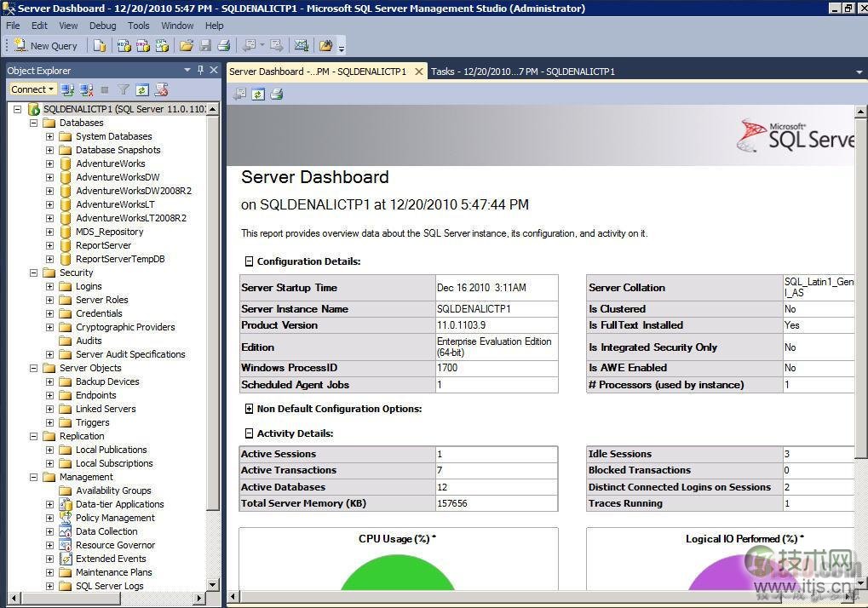Collapse the Configuration Details section

tap(249, 261)
